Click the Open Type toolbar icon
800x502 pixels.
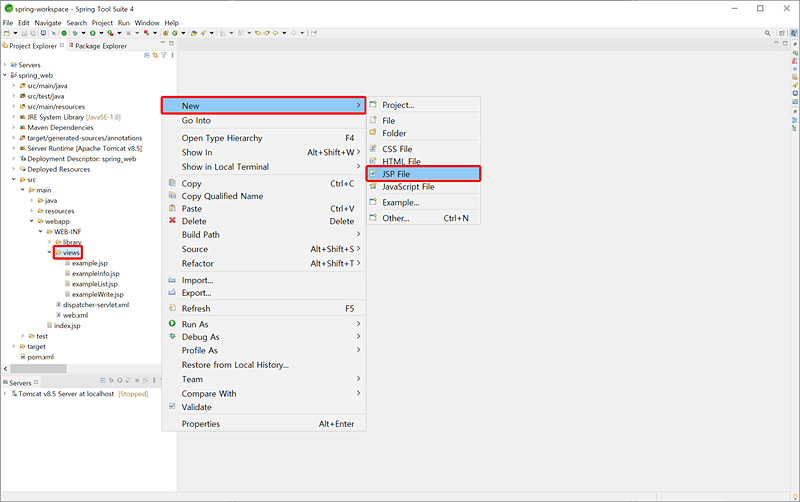tap(194, 33)
